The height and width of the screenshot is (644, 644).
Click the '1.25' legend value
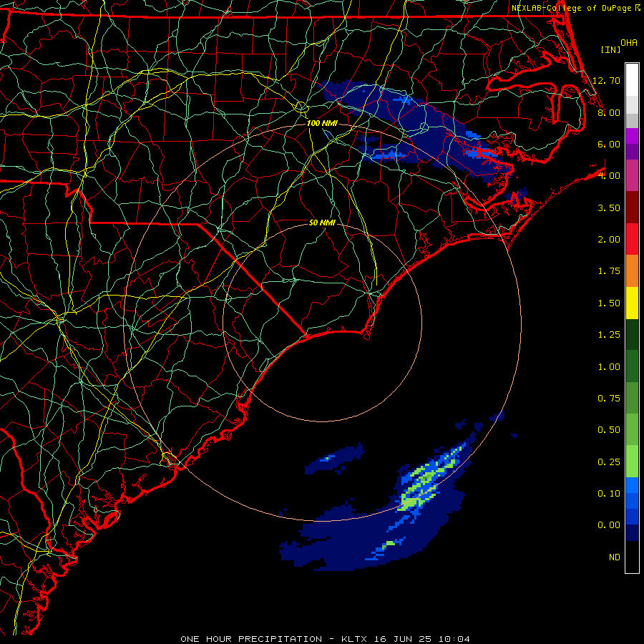[x=609, y=335]
